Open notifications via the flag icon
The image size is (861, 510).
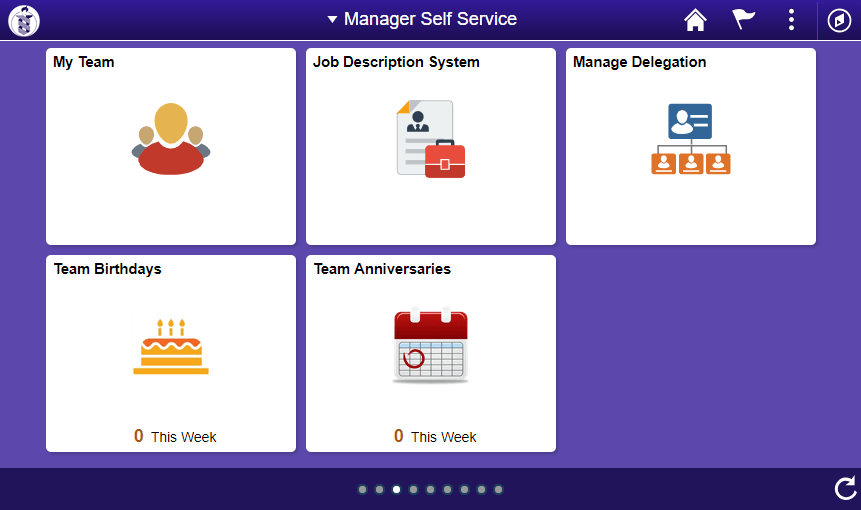coord(743,19)
